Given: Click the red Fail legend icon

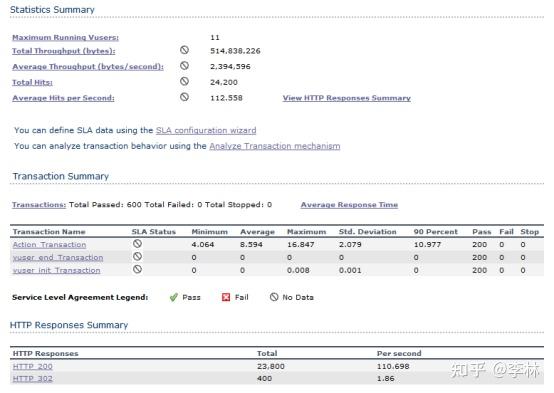Looking at the screenshot, I should [226, 297].
